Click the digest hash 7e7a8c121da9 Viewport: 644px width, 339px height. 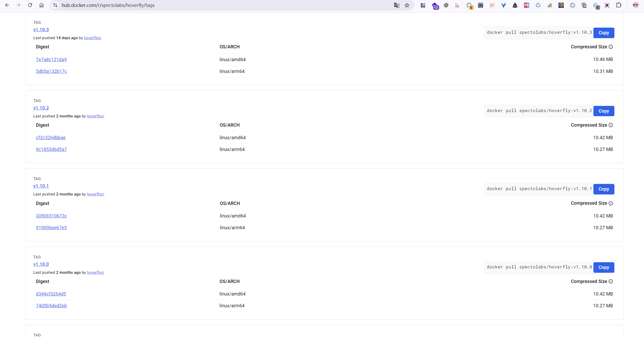tap(51, 59)
